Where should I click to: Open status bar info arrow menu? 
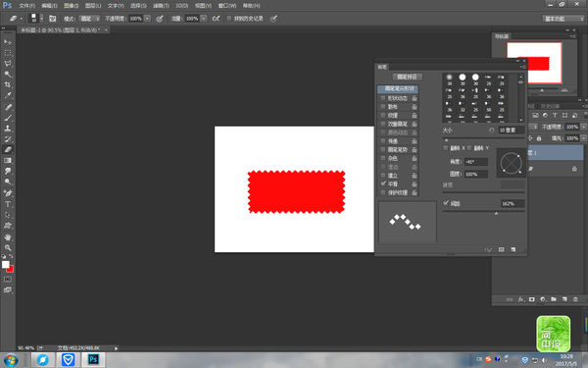116,348
